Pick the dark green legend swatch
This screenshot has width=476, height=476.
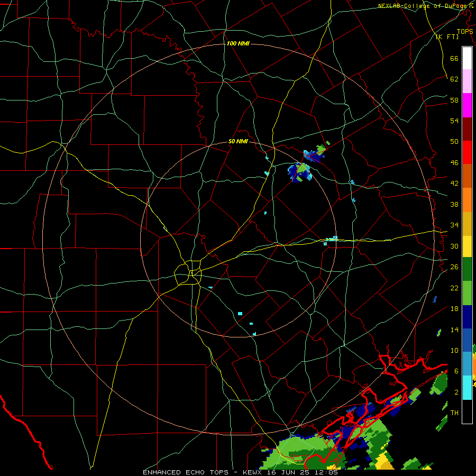point(467,269)
